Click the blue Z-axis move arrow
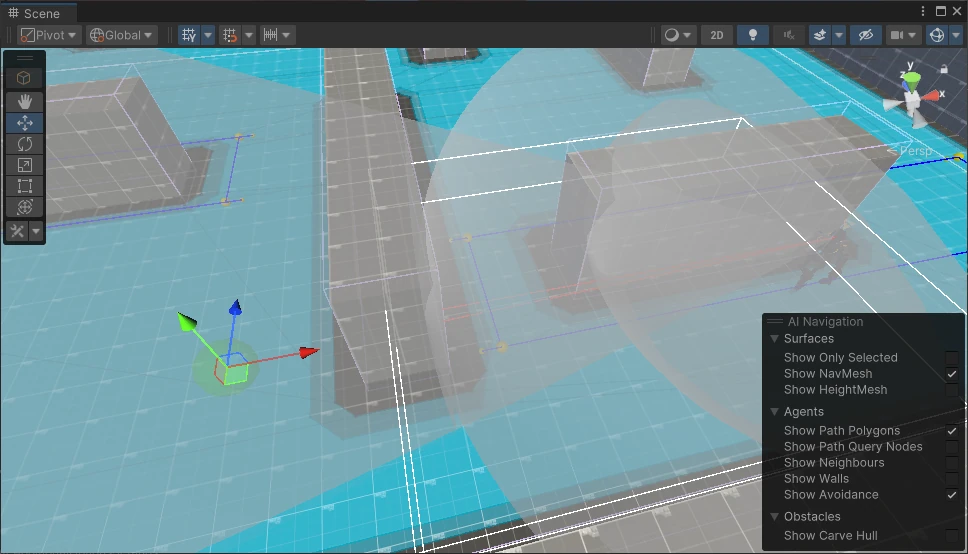Screen dimensions: 968x554 point(235,308)
